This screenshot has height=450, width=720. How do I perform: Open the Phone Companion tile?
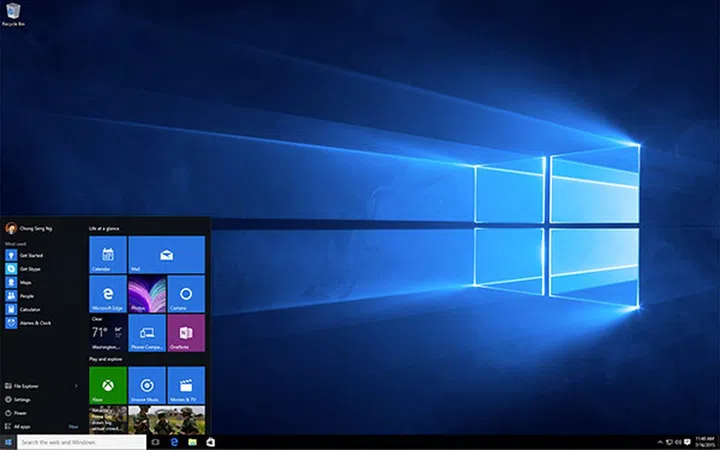147,333
